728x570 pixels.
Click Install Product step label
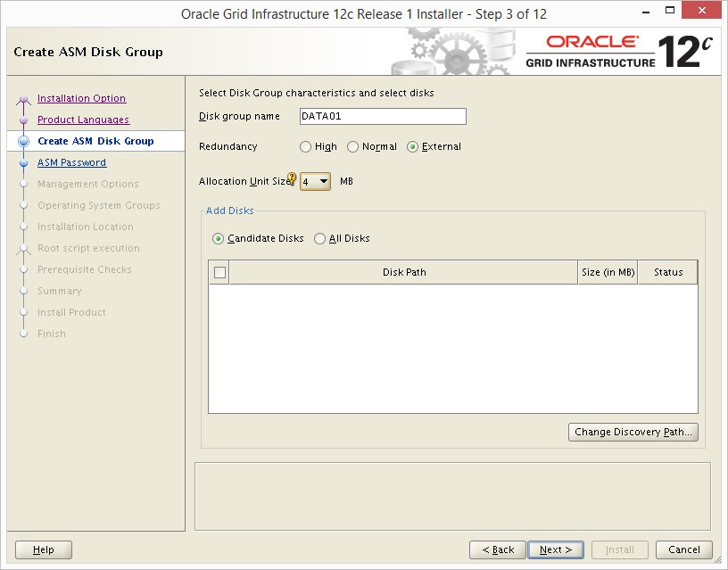[71, 312]
